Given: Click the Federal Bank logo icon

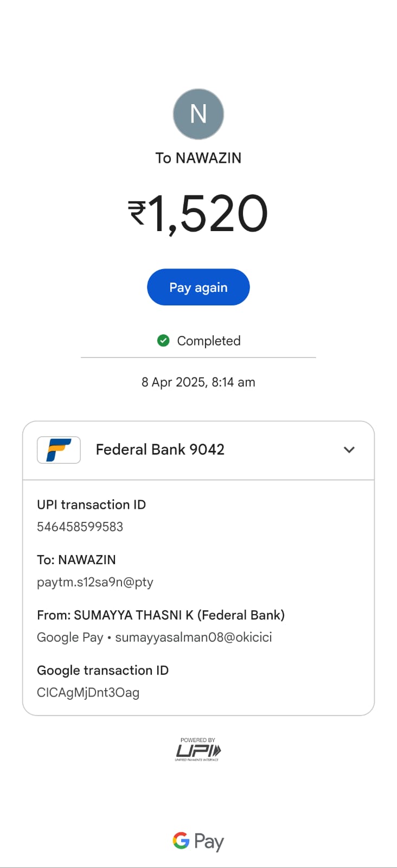Looking at the screenshot, I should [59, 450].
